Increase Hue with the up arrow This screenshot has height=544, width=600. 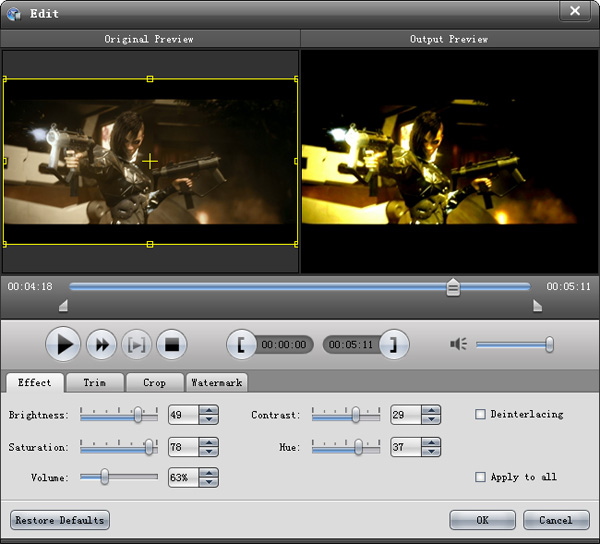coord(431,443)
